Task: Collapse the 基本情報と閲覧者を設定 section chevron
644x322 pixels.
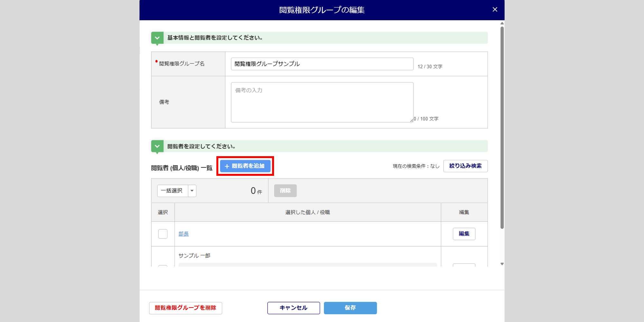Action: [x=157, y=38]
